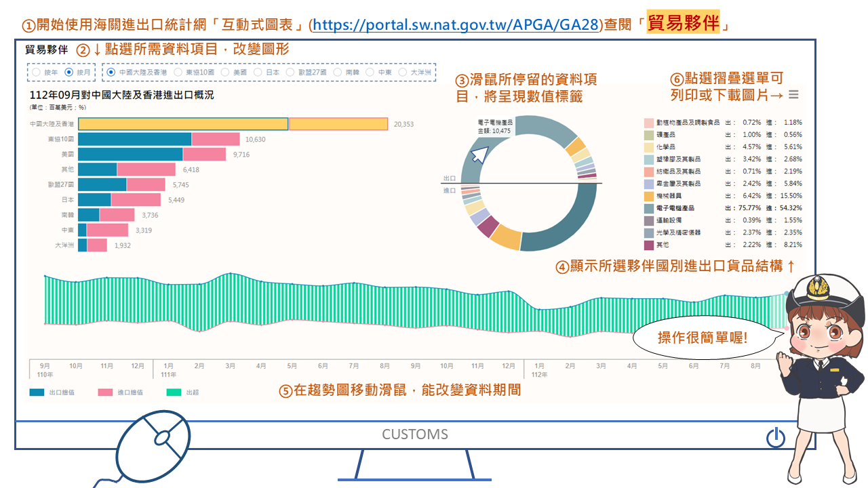This screenshot has width=868, height=488.
Task: Click the 東協10國 blue export bar
Action: (x=134, y=139)
